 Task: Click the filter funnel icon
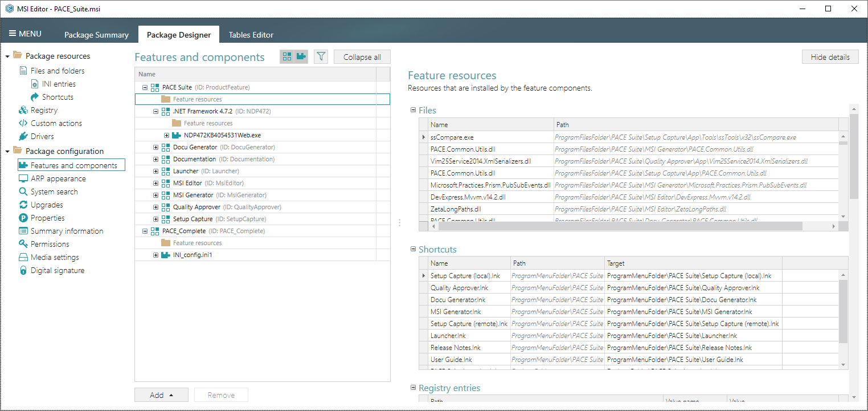(x=321, y=56)
